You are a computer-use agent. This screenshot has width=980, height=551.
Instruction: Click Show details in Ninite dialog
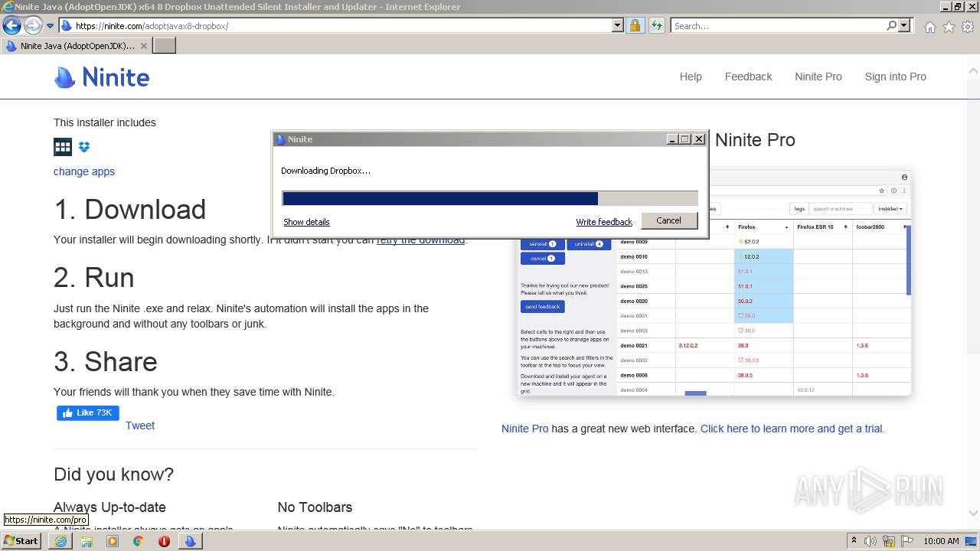click(306, 222)
